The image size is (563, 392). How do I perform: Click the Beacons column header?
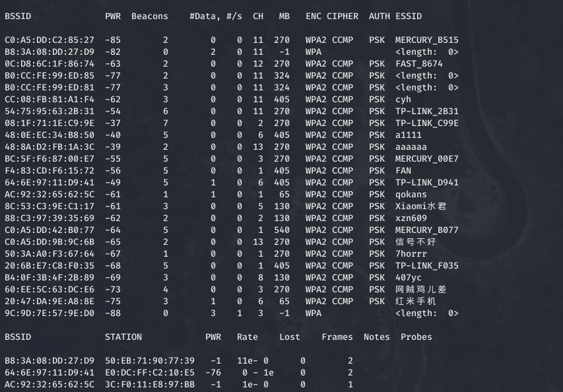(x=149, y=16)
